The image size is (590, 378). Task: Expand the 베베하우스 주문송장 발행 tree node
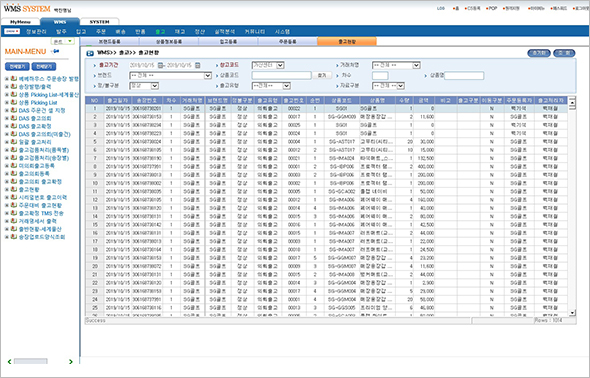[6, 79]
